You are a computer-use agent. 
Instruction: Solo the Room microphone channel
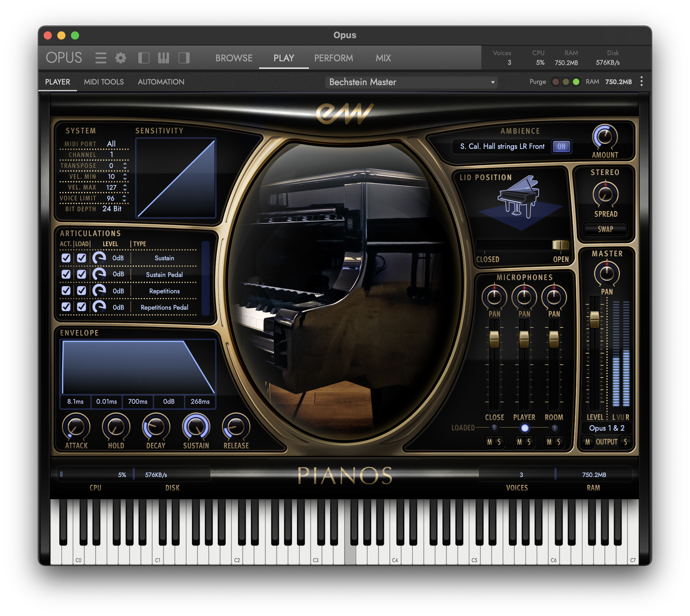pyautogui.click(x=559, y=442)
